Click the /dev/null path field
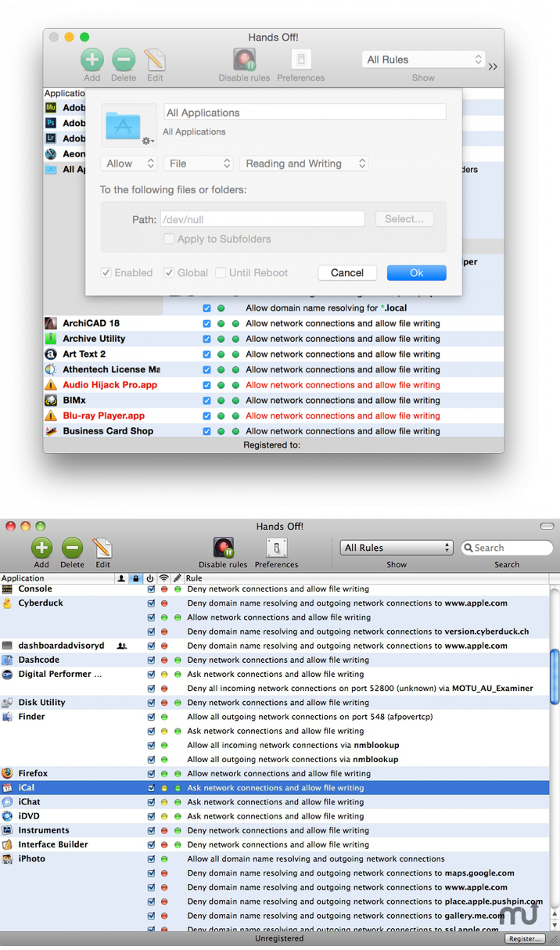The height and width of the screenshot is (950, 560). click(x=262, y=220)
